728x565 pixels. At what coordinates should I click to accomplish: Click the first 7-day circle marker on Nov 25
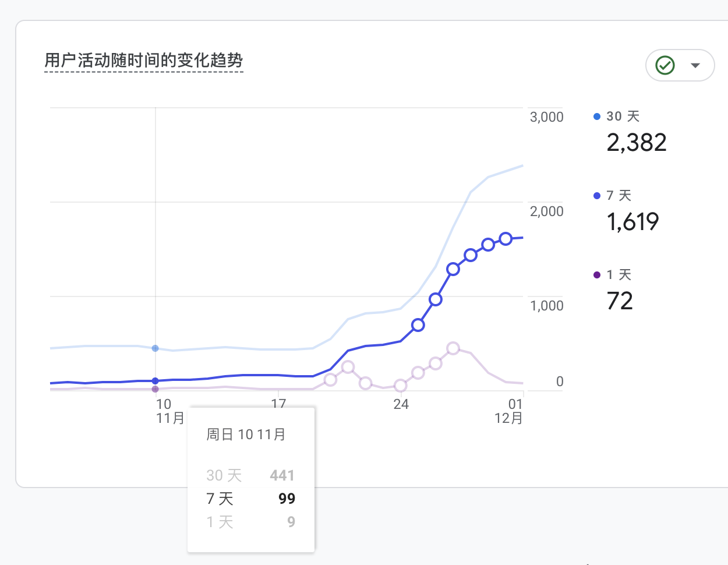pos(418,325)
